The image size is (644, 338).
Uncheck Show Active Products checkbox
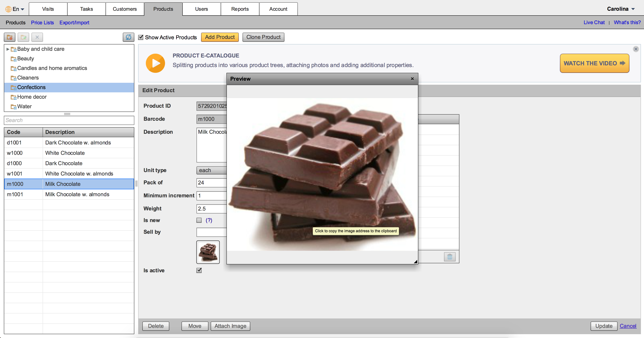click(x=141, y=37)
